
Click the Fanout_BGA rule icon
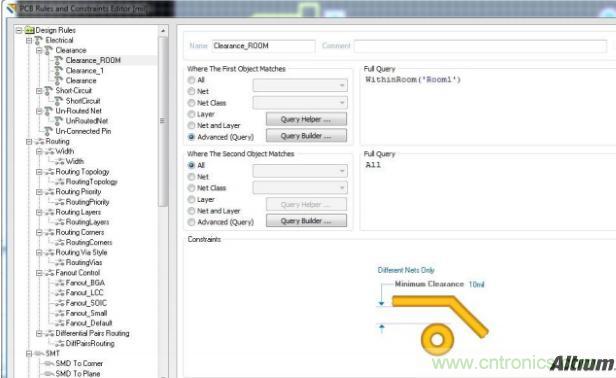pyautogui.click(x=60, y=283)
